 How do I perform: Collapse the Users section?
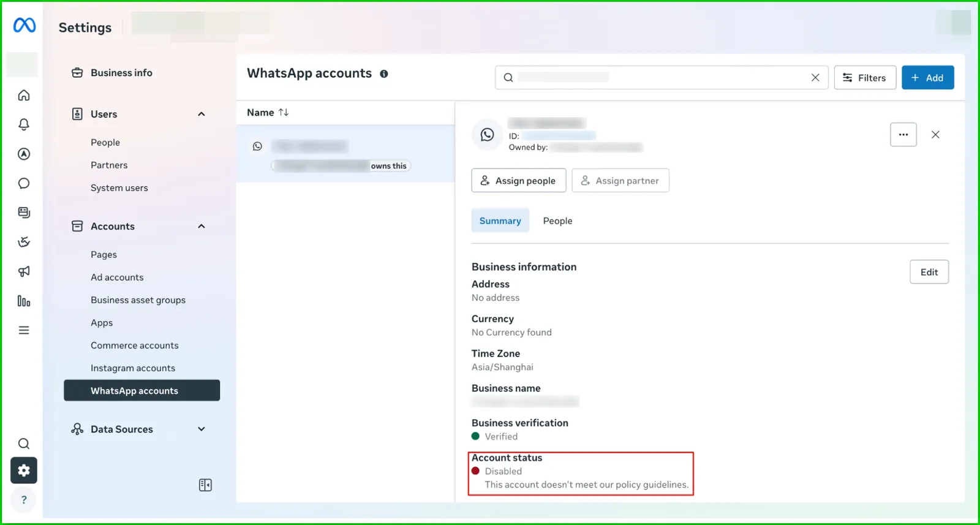[202, 114]
